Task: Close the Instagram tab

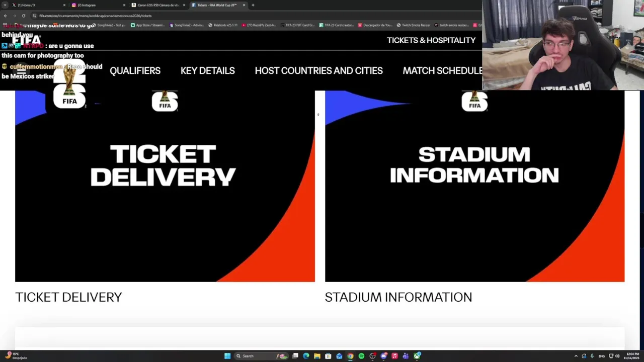Action: (124, 5)
